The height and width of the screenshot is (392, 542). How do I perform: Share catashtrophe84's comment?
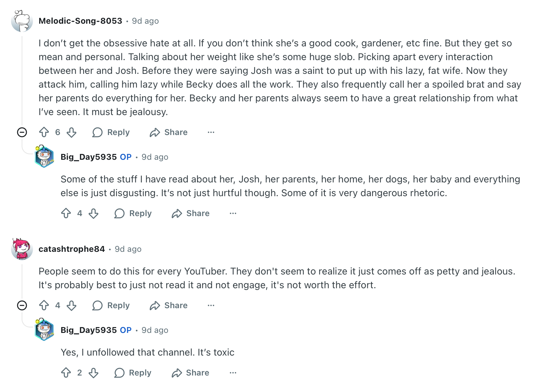pos(169,305)
